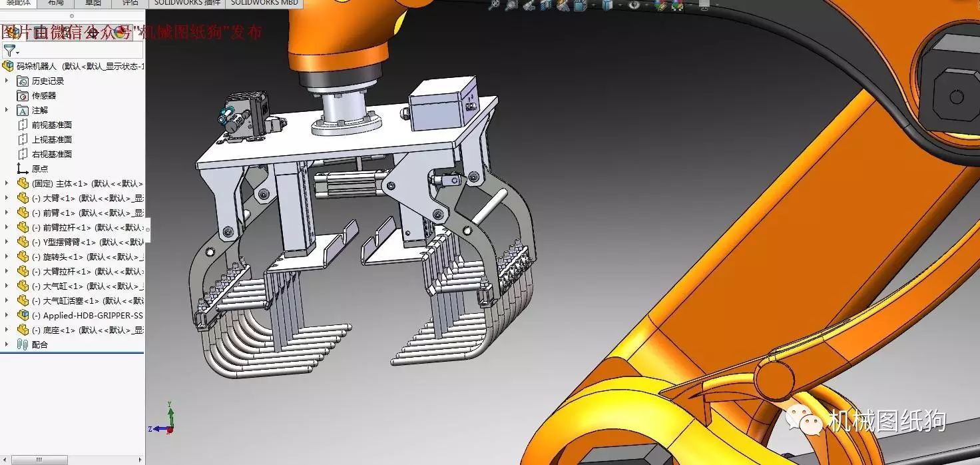Click the Zoom to Fit icon
Viewport: 980px width, 465px height.
[x=493, y=5]
